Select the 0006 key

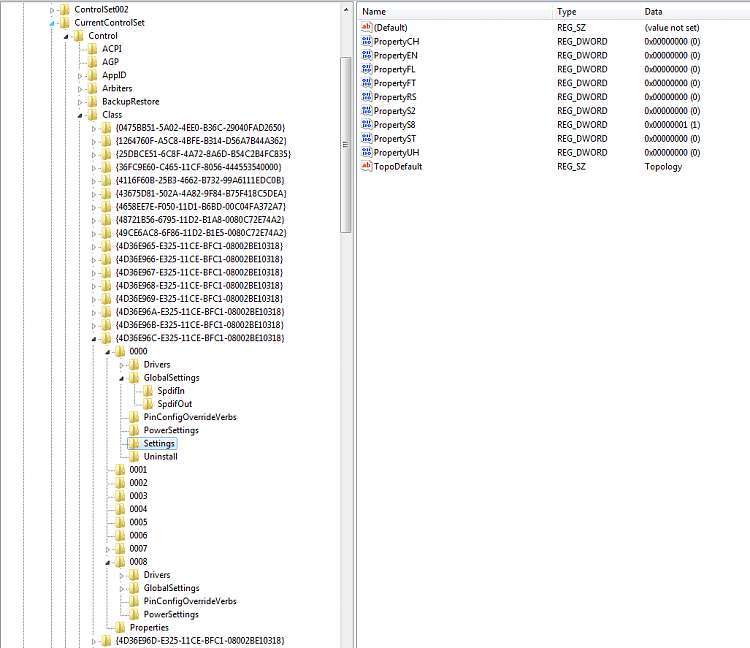point(138,535)
